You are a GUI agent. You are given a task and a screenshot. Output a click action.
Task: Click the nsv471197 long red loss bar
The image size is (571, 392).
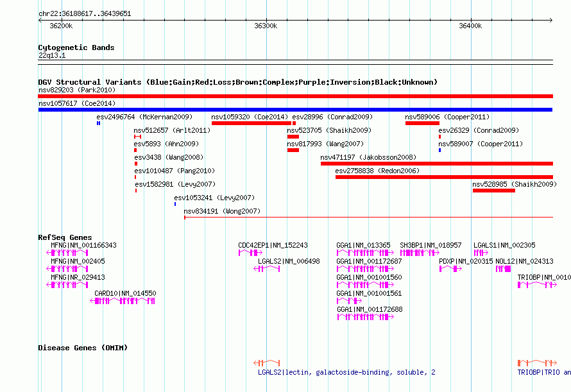(437, 164)
